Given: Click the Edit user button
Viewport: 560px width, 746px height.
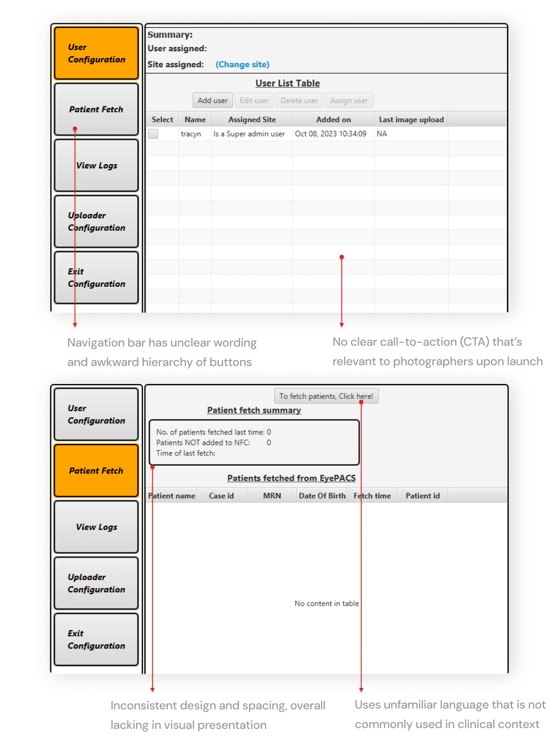Looking at the screenshot, I should pos(254,100).
